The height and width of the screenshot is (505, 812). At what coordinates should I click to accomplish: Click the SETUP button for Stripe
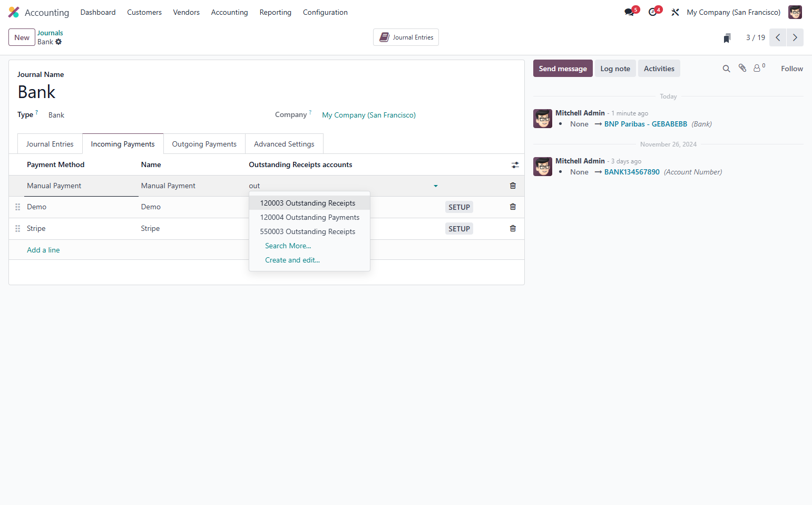pos(459,229)
